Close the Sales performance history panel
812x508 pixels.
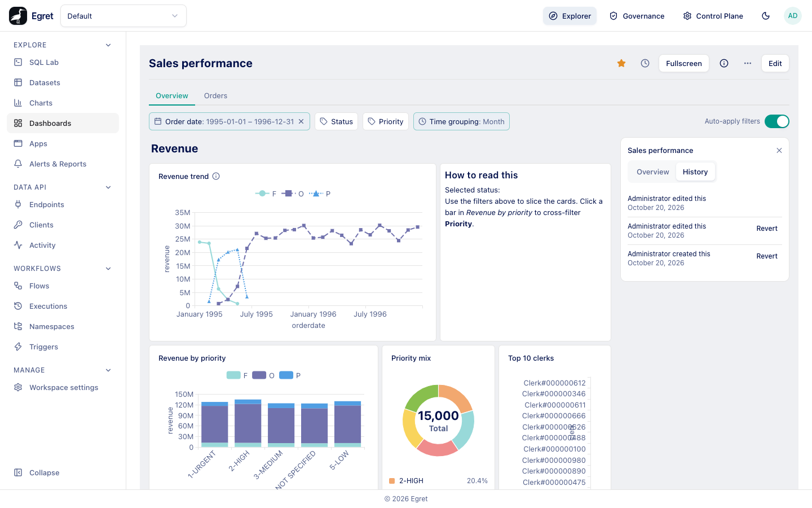click(x=779, y=151)
